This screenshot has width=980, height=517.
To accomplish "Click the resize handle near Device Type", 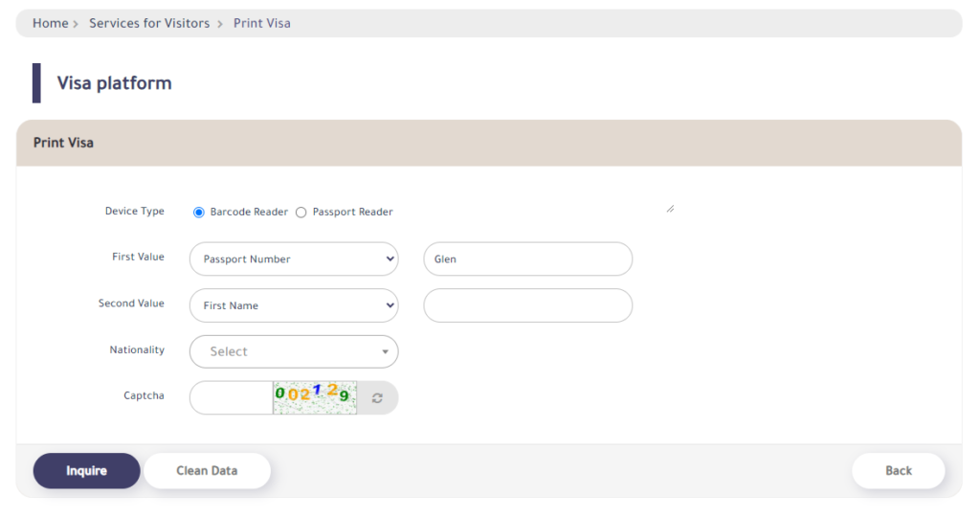I will tap(670, 209).
